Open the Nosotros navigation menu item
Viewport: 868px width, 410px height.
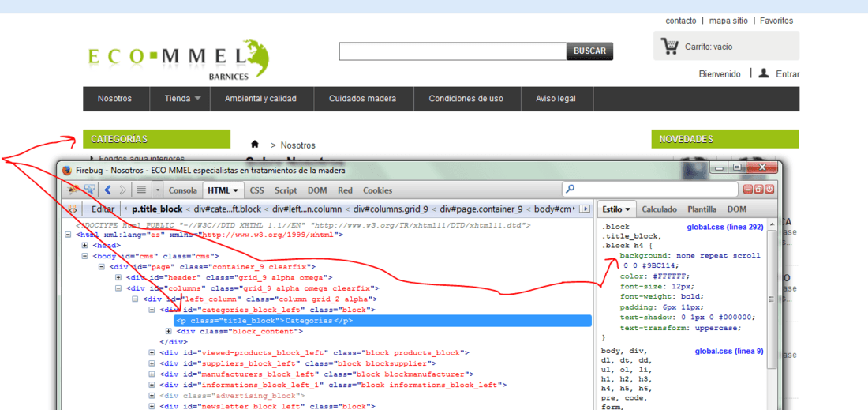[x=114, y=99]
